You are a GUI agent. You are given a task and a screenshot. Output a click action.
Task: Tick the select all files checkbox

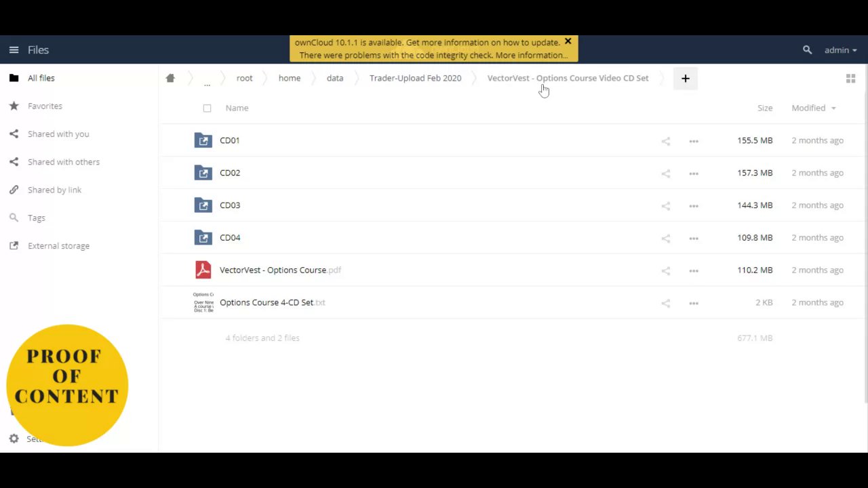click(207, 108)
